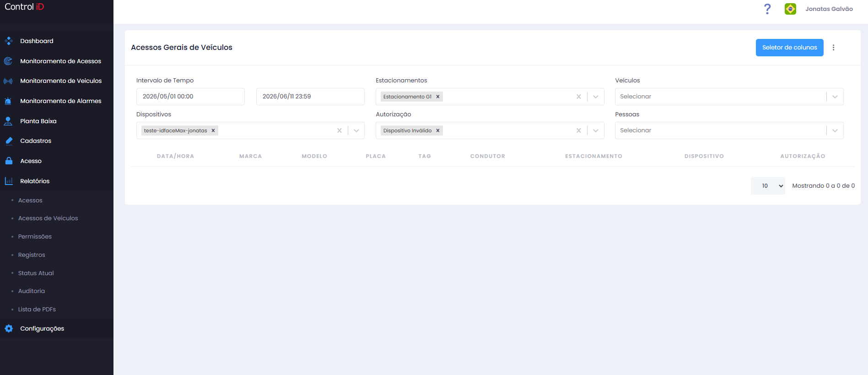This screenshot has width=868, height=375.
Task: Go to Registros report
Action: click(32, 255)
